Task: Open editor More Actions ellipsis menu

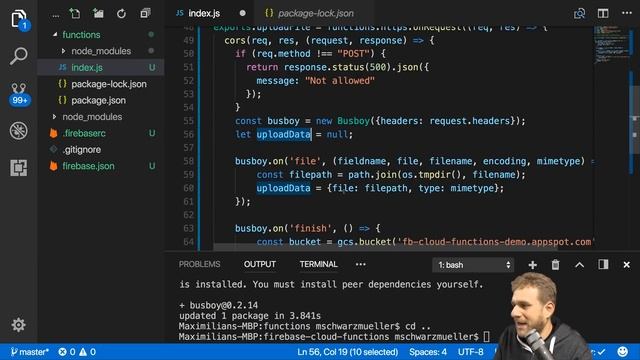Action: (627, 13)
